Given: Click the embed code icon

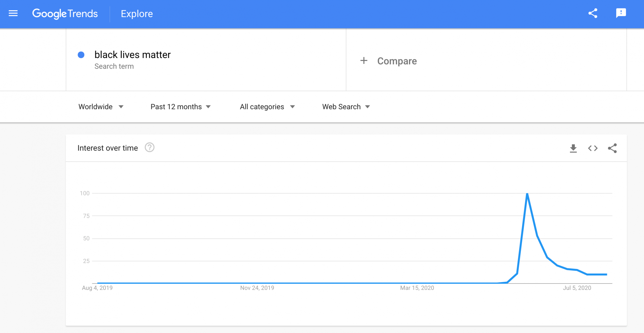Looking at the screenshot, I should pos(593,148).
